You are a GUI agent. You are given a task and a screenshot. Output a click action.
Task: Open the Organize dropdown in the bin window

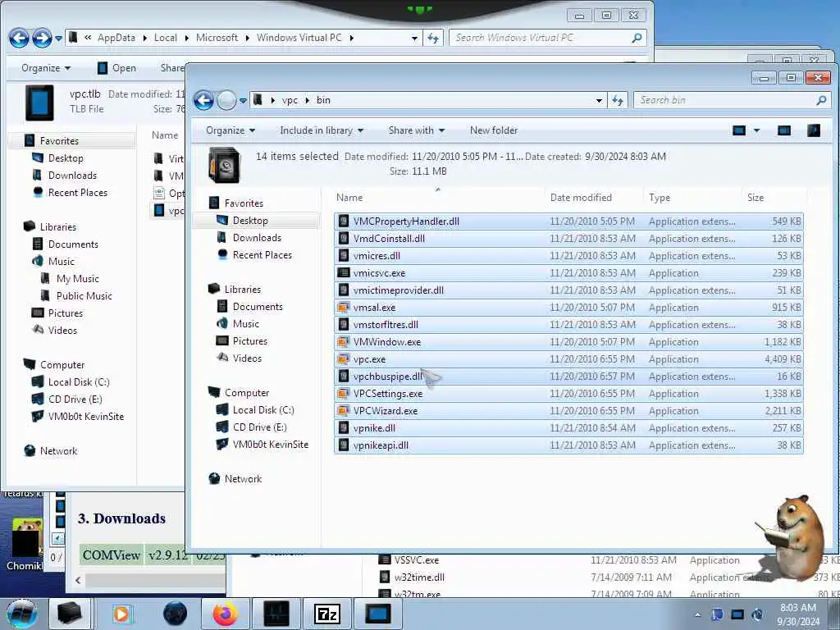(231, 130)
